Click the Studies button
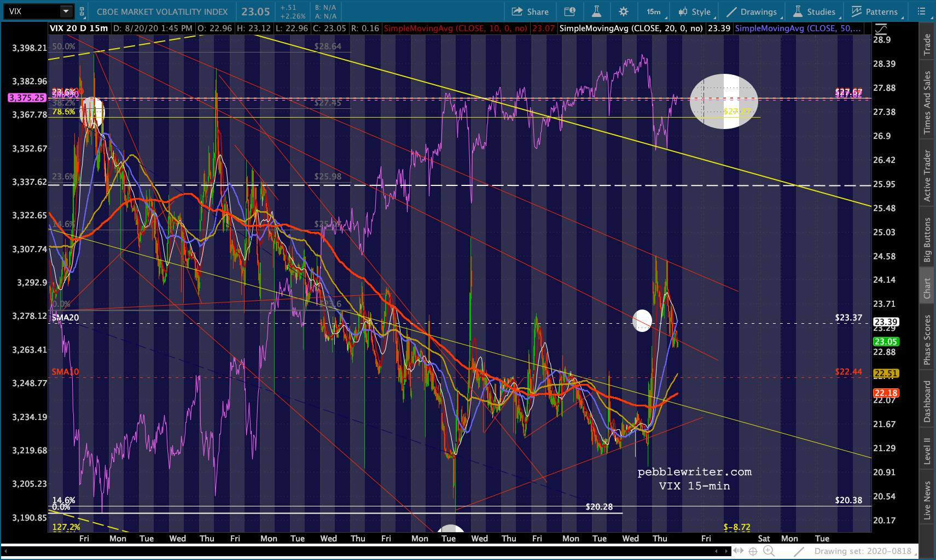 (814, 11)
